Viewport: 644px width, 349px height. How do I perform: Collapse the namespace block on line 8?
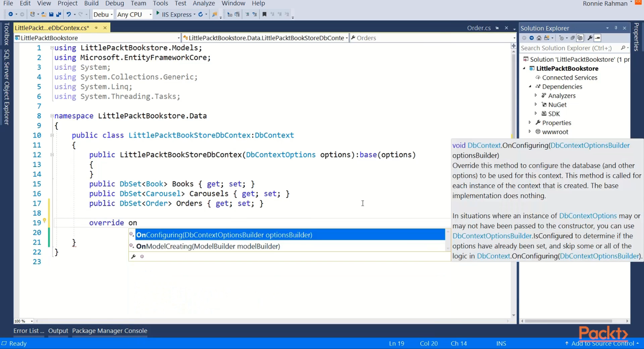pyautogui.click(x=52, y=116)
